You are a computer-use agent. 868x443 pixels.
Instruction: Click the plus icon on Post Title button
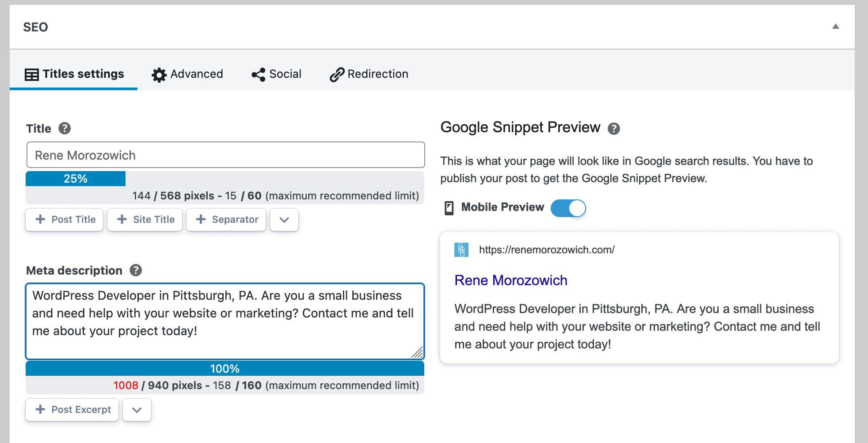(x=40, y=219)
